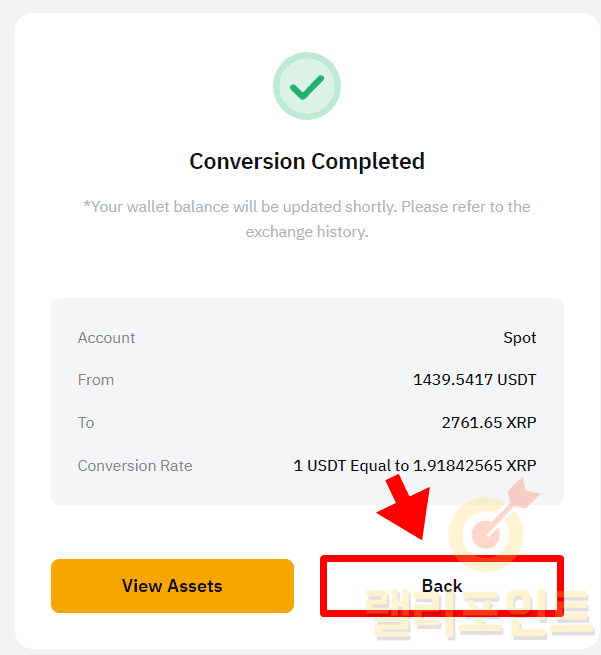Click the To row label
Screen dimensions: 601x655
coord(86,423)
